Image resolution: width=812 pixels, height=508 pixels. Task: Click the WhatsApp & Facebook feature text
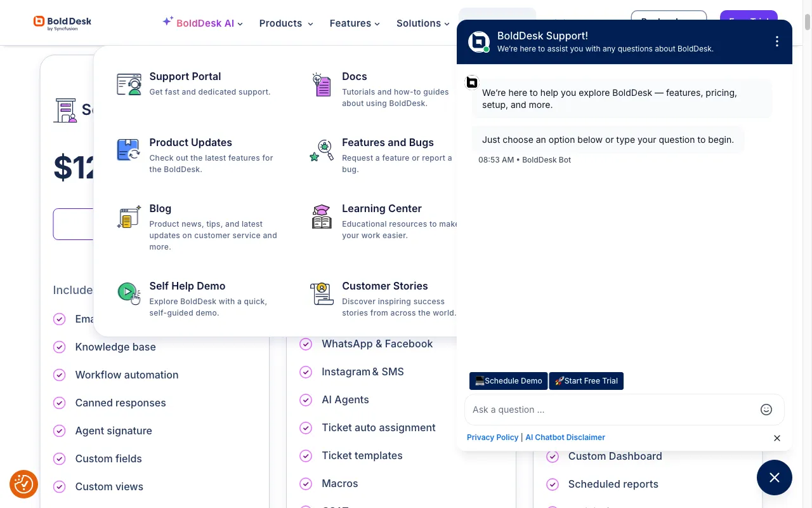(377, 344)
